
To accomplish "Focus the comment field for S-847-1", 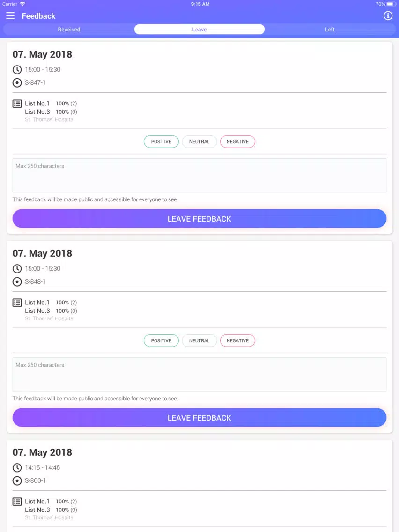I will (199, 176).
